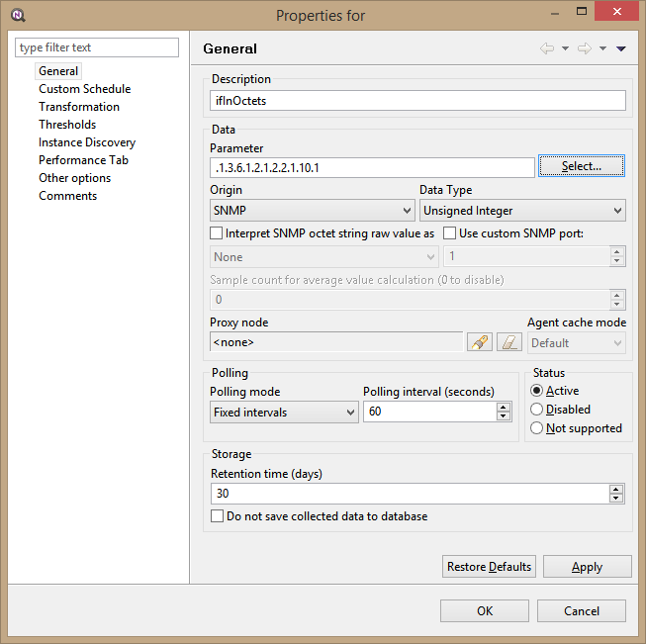This screenshot has width=646, height=644.
Task: Click the forward navigation arrow icon
Action: click(x=584, y=48)
